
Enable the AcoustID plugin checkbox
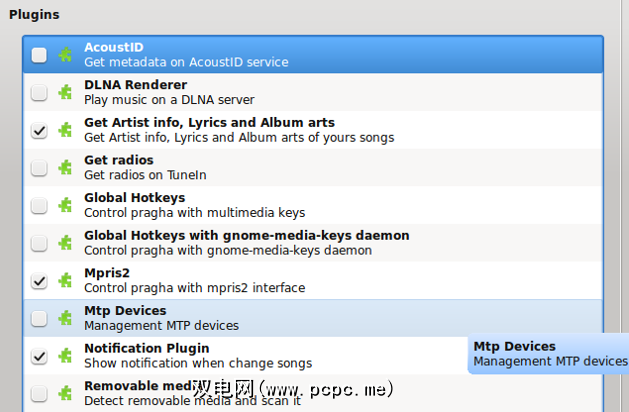(x=39, y=55)
